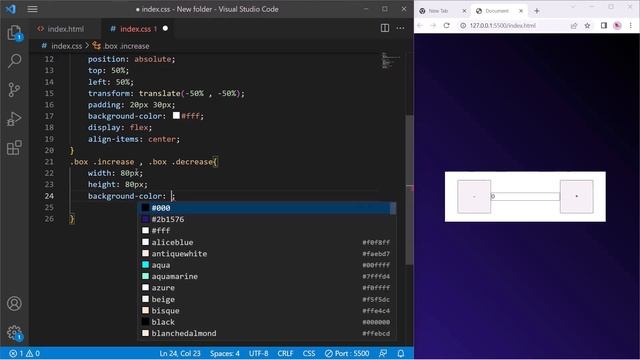Click the browser address bar URL
The width and height of the screenshot is (640, 360).
coord(503,26)
